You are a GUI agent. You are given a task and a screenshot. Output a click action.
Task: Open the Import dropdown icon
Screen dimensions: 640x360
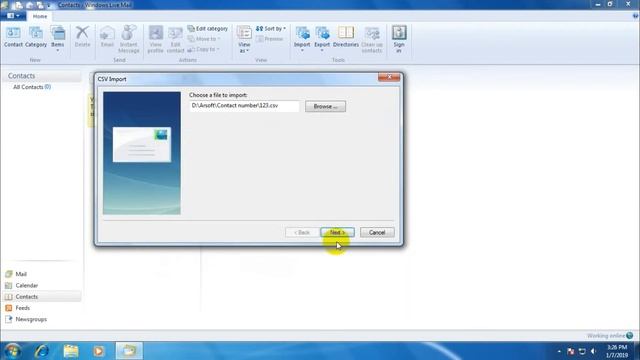point(302,39)
